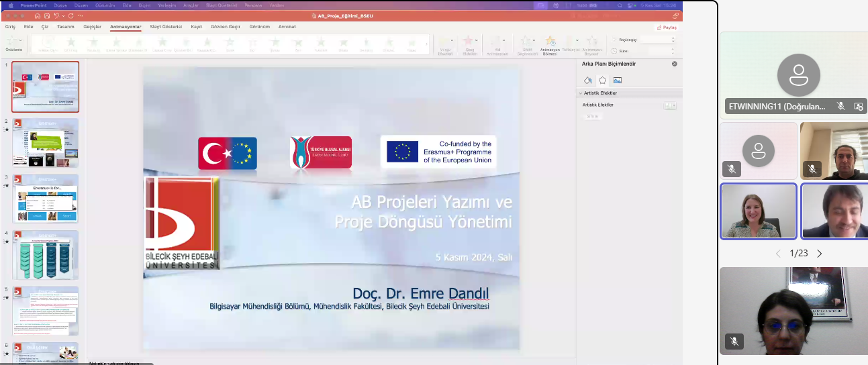The image size is (868, 365).
Task: Select the paint bucket Fill tab icon
Action: pos(587,81)
